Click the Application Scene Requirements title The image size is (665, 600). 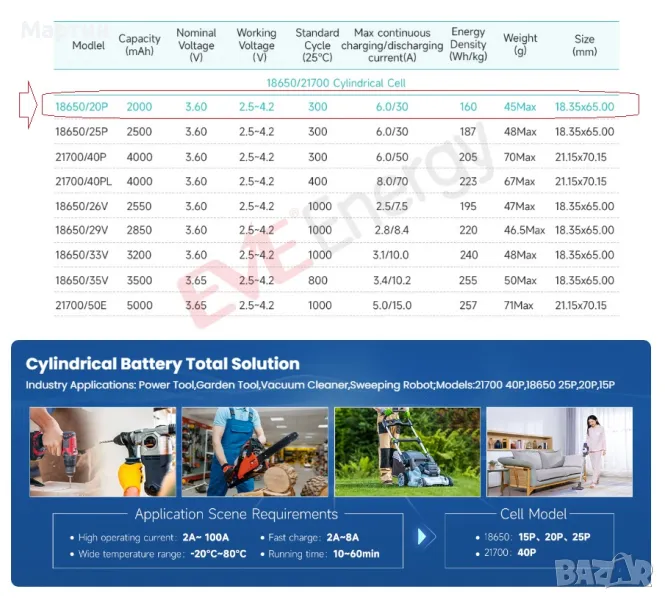point(236,514)
